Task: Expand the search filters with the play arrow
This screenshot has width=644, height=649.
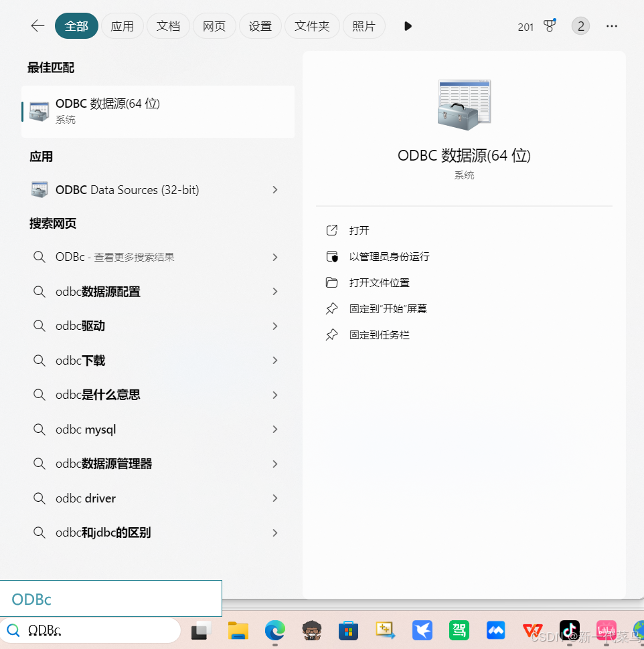Action: (408, 26)
